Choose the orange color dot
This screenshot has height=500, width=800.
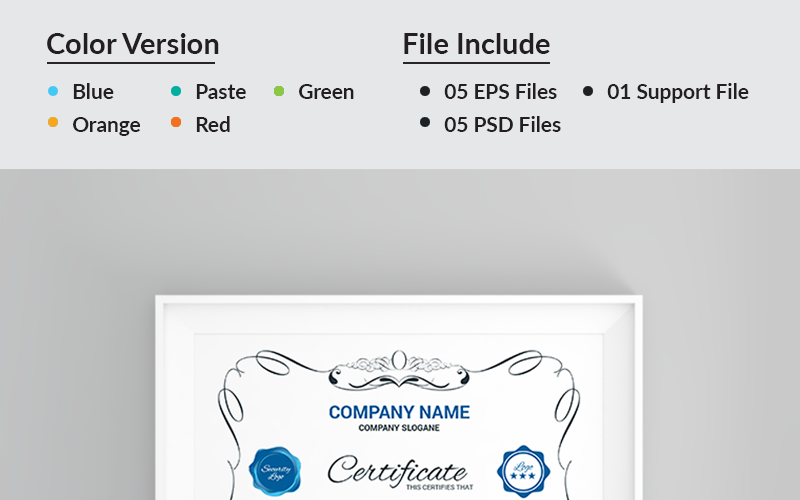pos(53,123)
